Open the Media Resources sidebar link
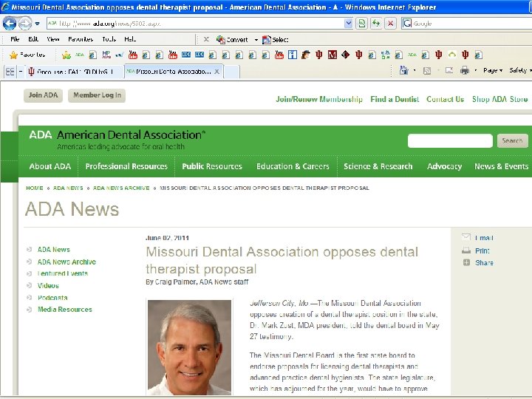This screenshot has width=532, height=399. (x=65, y=310)
